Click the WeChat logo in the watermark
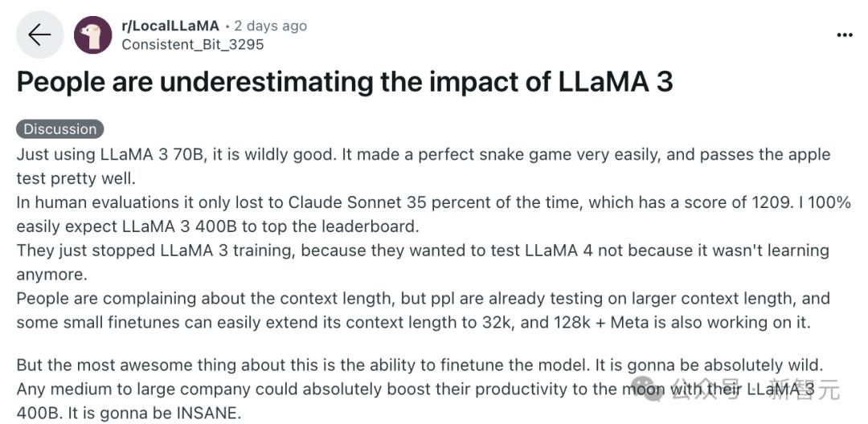Image resolution: width=868 pixels, height=424 pixels. [x=649, y=389]
